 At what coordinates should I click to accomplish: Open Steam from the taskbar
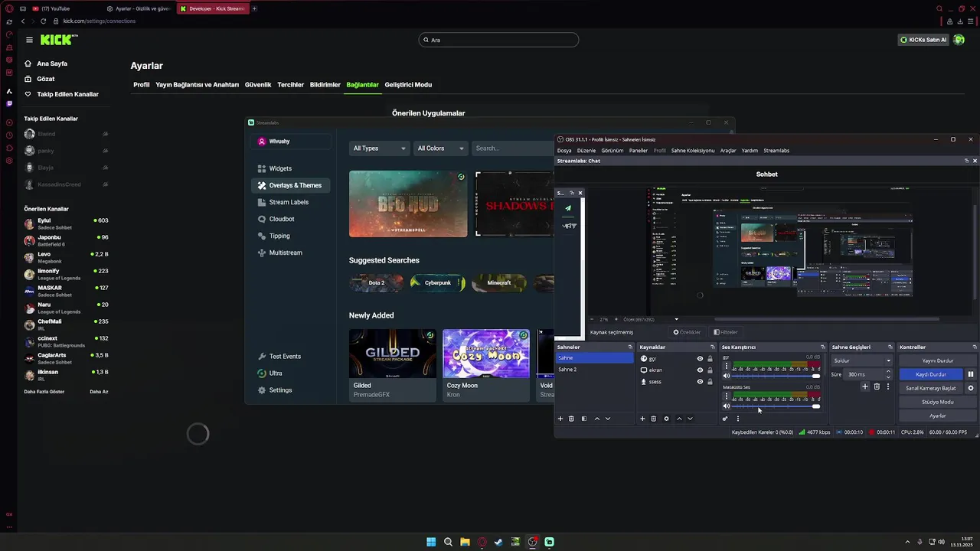tap(498, 542)
